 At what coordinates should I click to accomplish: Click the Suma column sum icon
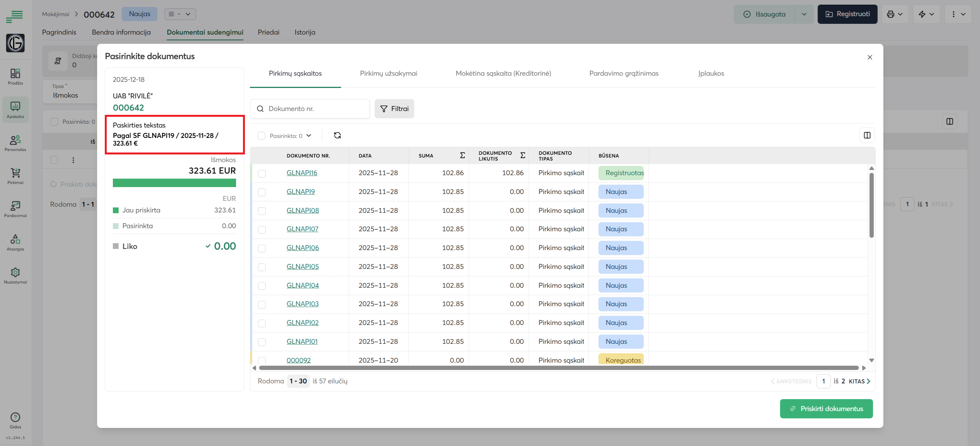click(462, 155)
